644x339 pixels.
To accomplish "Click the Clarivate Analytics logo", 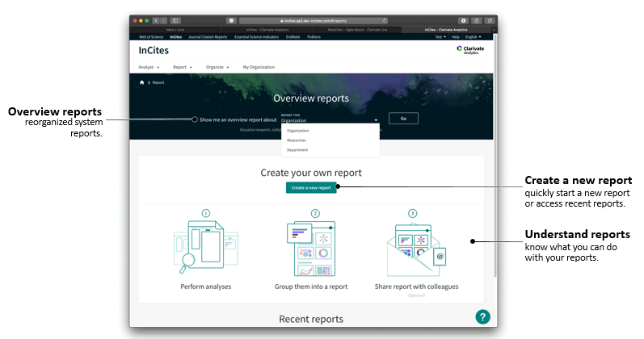I will coord(471,50).
